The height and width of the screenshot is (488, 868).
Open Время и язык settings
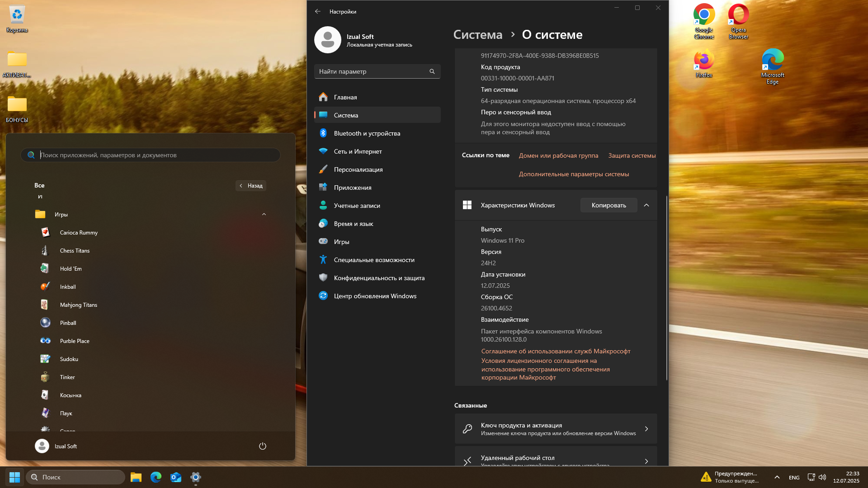[377, 224]
